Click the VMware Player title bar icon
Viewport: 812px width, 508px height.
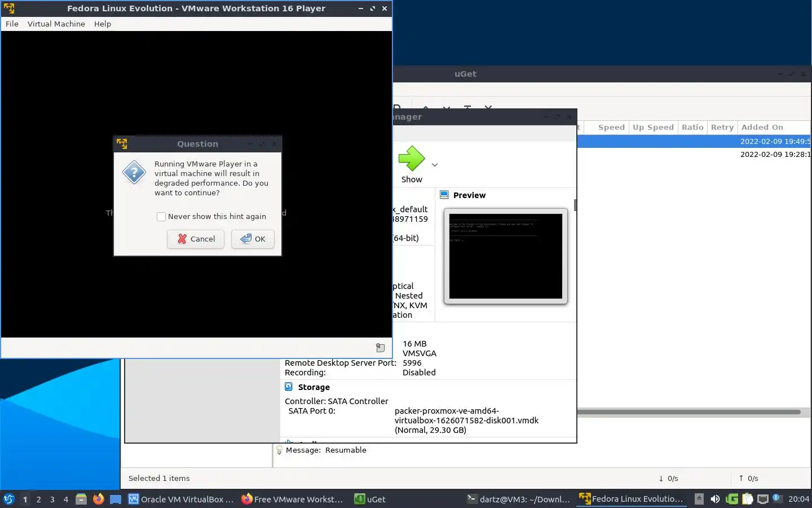click(9, 8)
